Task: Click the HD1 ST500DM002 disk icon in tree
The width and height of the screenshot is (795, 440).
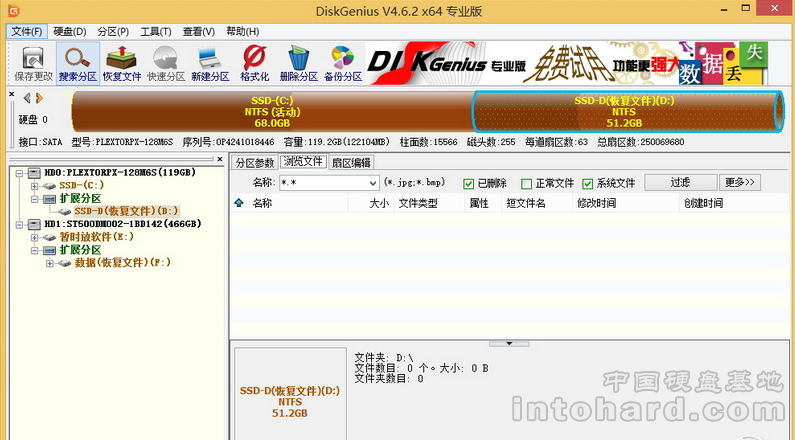Action: (34, 224)
